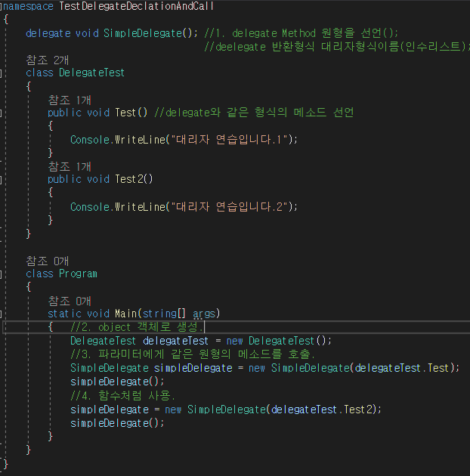Click comment '//delegate와 같은 형식의 메소드 선언'
Viewport: 470px width, 476px height.
[x=254, y=113]
